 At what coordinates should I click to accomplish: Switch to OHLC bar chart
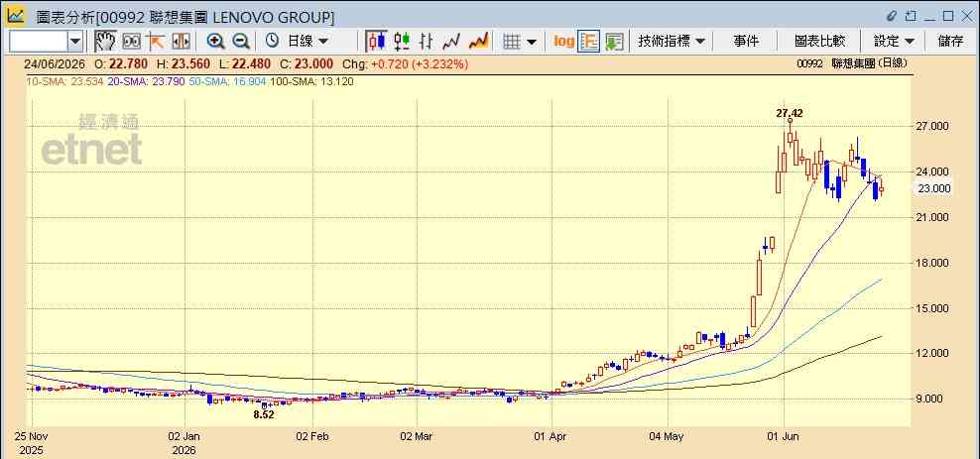pyautogui.click(x=427, y=42)
